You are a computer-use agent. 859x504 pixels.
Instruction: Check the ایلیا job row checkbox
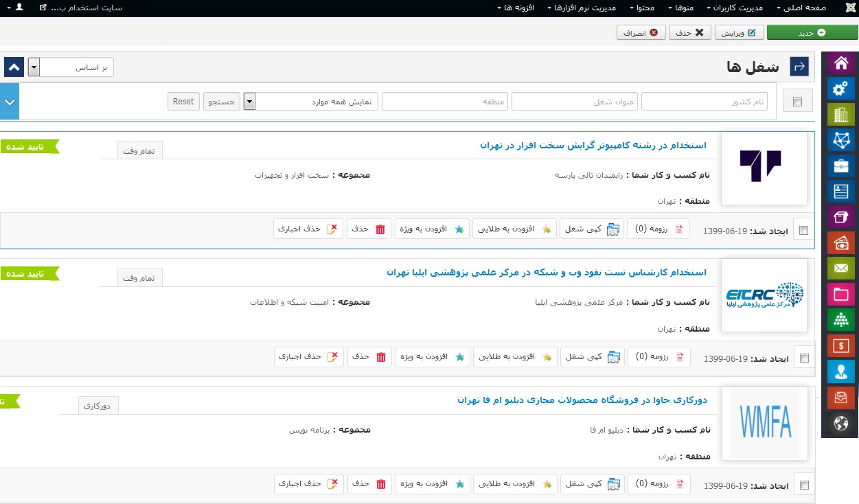coord(804,358)
